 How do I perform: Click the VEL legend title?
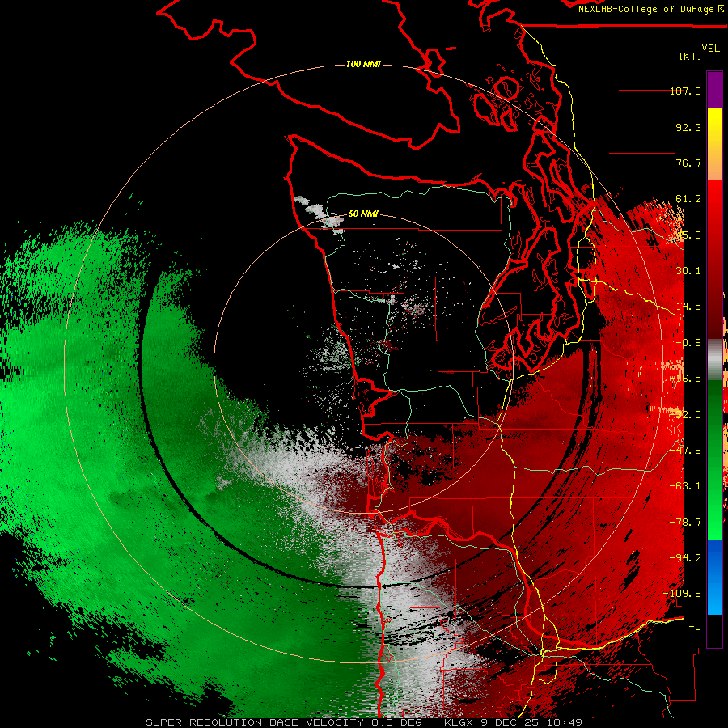pyautogui.click(x=710, y=49)
